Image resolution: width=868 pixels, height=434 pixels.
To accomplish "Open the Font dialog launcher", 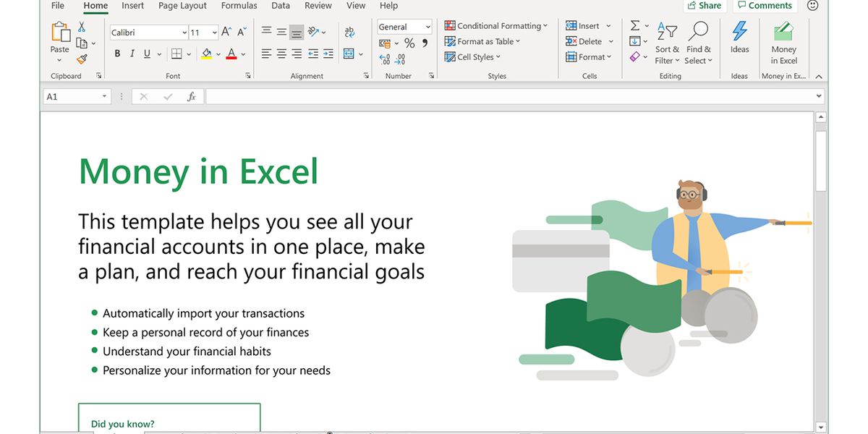I will (248, 76).
